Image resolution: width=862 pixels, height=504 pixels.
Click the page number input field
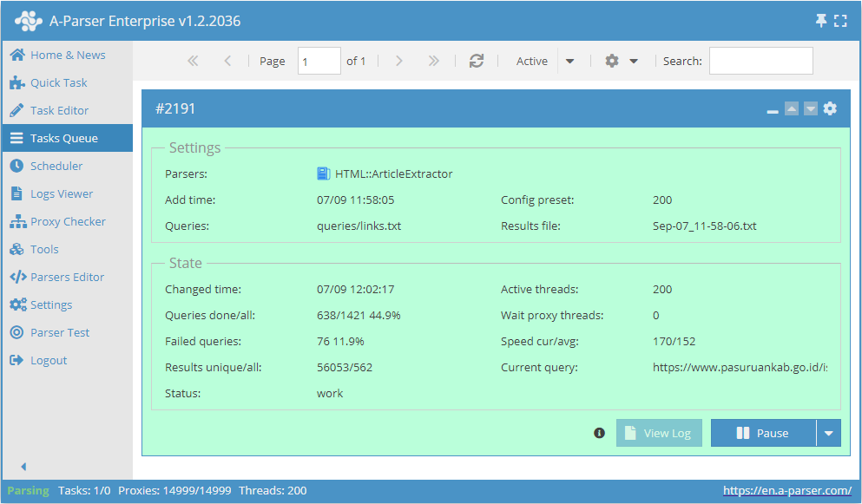[319, 61]
